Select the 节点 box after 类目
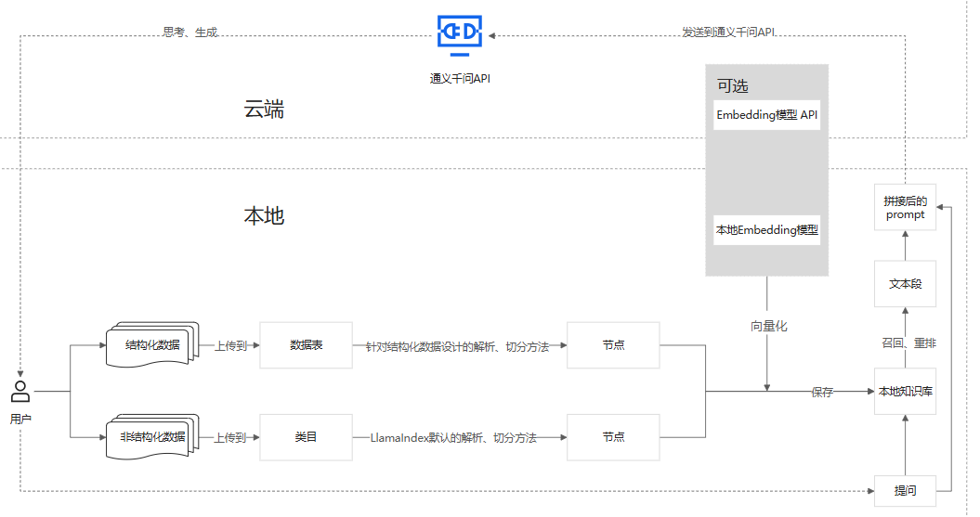 pos(613,437)
